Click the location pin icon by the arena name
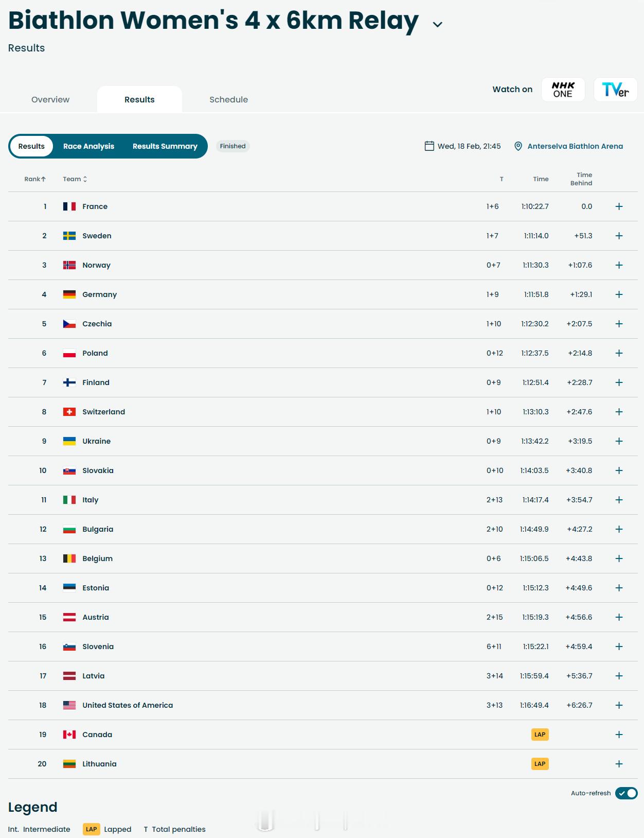 (518, 146)
